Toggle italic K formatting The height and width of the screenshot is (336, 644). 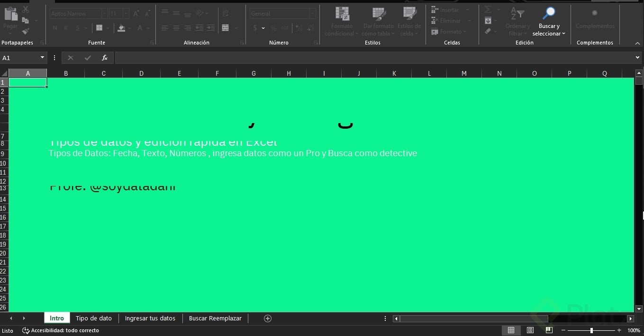click(65, 28)
